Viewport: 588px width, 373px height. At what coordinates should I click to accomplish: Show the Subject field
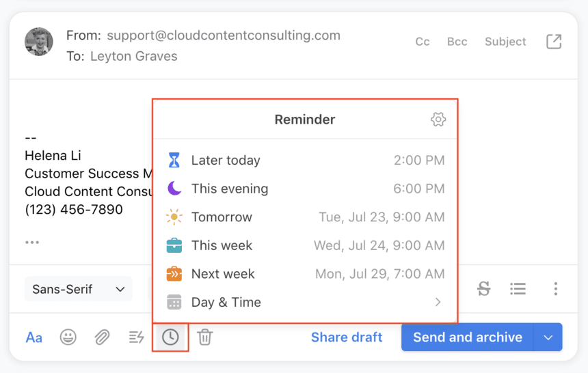(505, 42)
